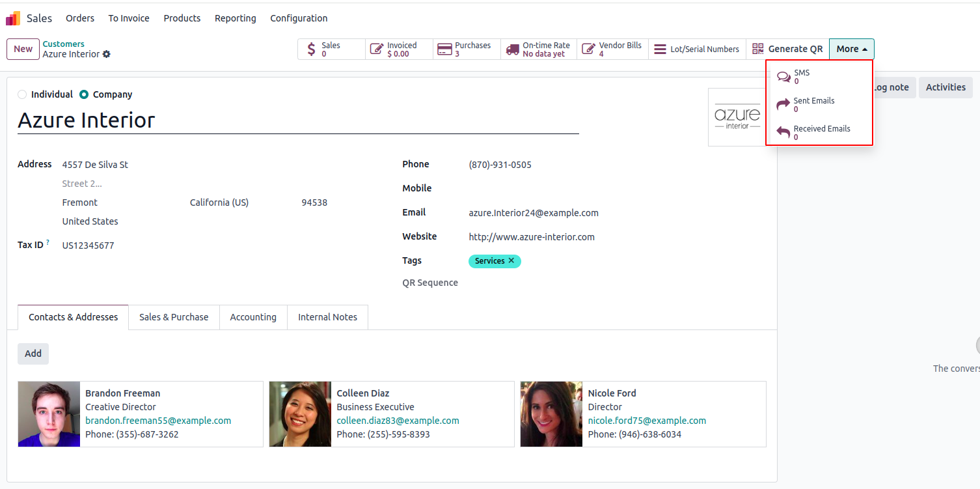980x489 pixels.
Task: Follow the Customers breadcrumb link
Action: [x=64, y=44]
